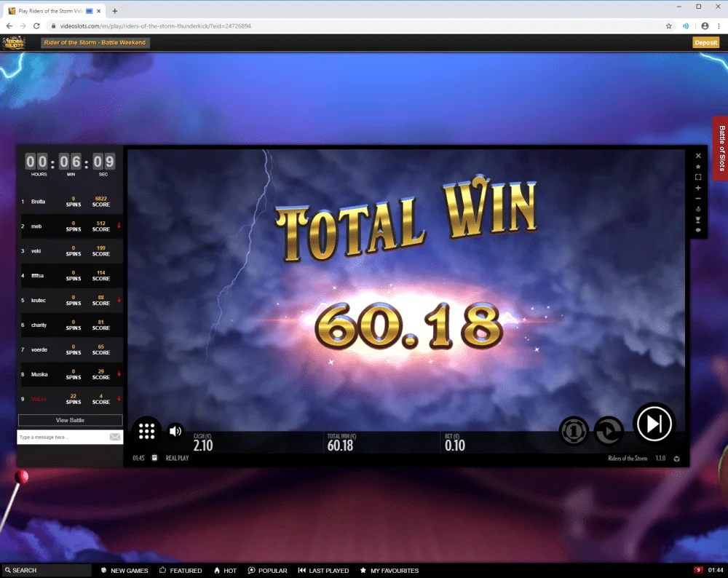Click the game history icon next to 01:45
The image size is (728, 578).
click(154, 458)
